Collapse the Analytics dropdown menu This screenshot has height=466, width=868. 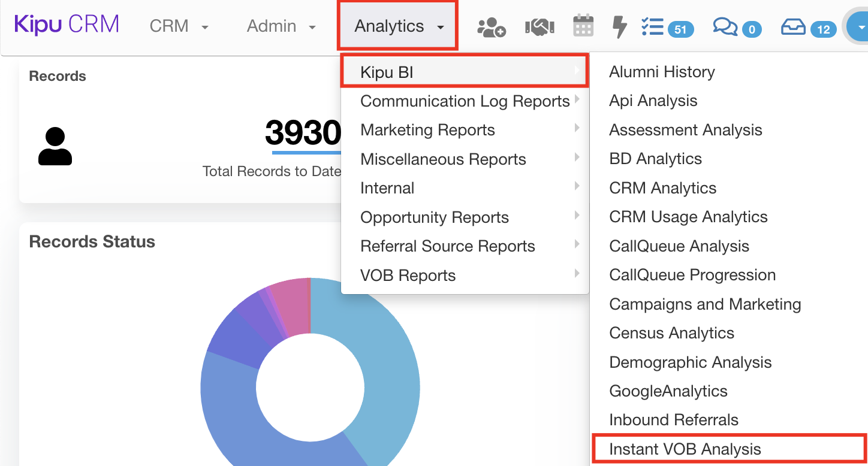click(x=398, y=26)
